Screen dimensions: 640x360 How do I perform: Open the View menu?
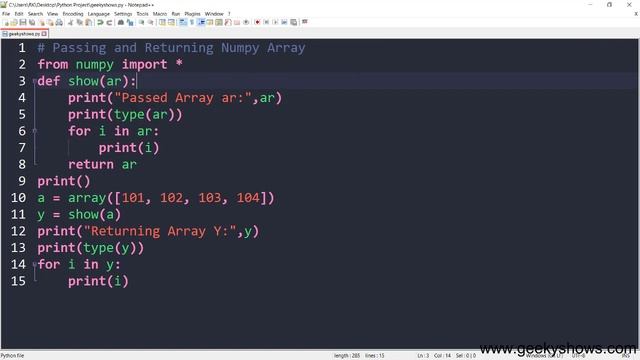tap(52, 14)
